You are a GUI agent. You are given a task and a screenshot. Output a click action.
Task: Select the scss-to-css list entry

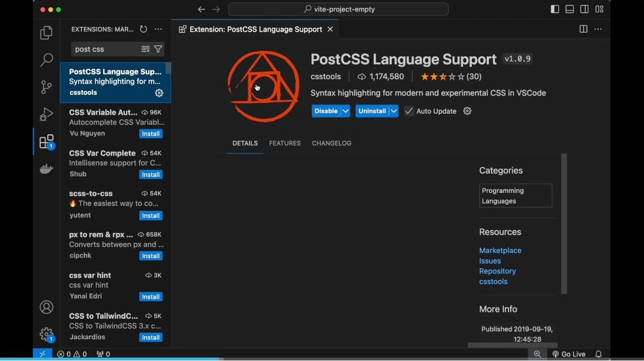[x=115, y=205]
